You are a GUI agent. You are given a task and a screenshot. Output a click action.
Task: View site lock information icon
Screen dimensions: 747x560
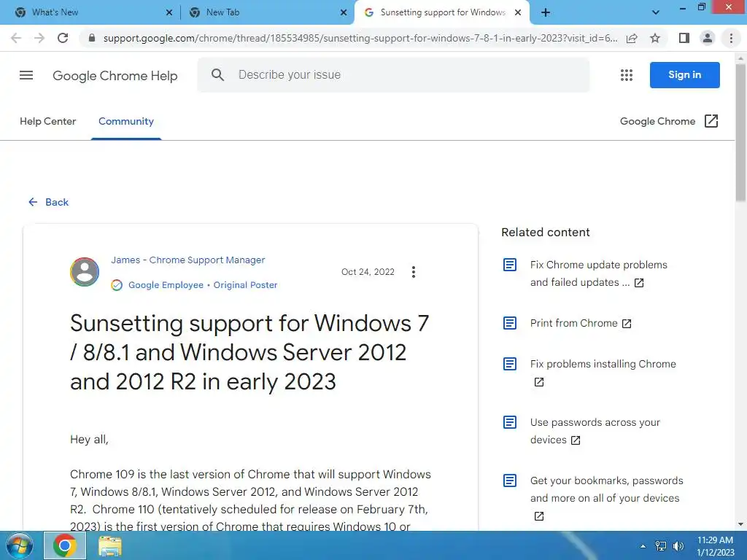click(x=92, y=38)
